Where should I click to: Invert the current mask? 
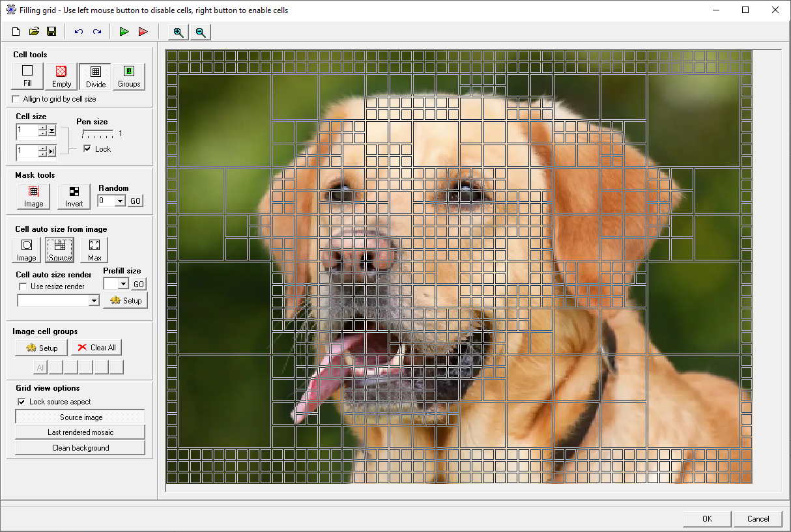74,196
